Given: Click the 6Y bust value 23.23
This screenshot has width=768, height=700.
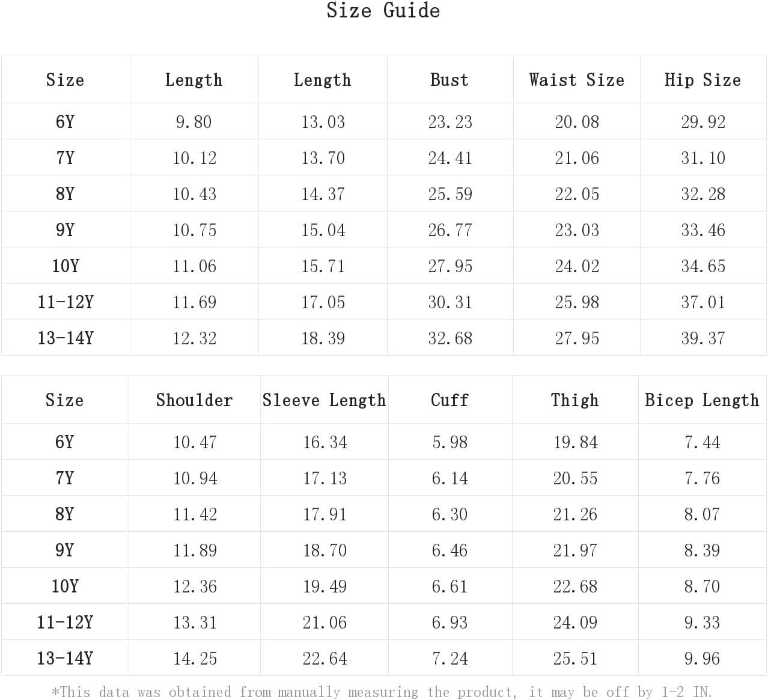Looking at the screenshot, I should (x=450, y=122).
